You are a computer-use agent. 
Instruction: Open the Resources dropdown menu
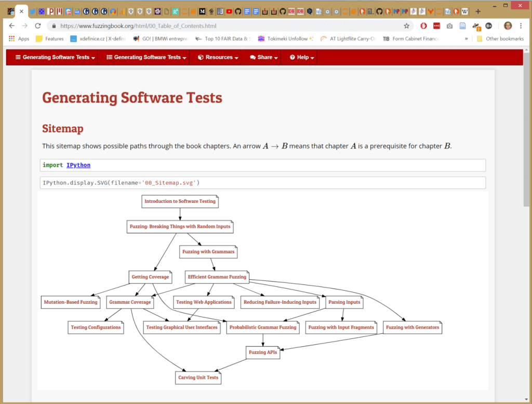pos(216,57)
